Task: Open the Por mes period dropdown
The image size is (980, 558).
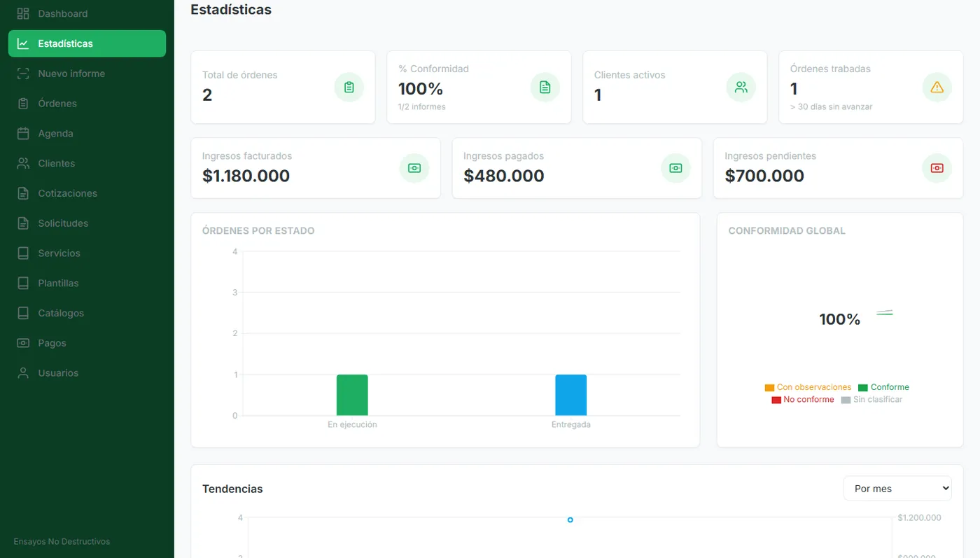Action: point(897,489)
